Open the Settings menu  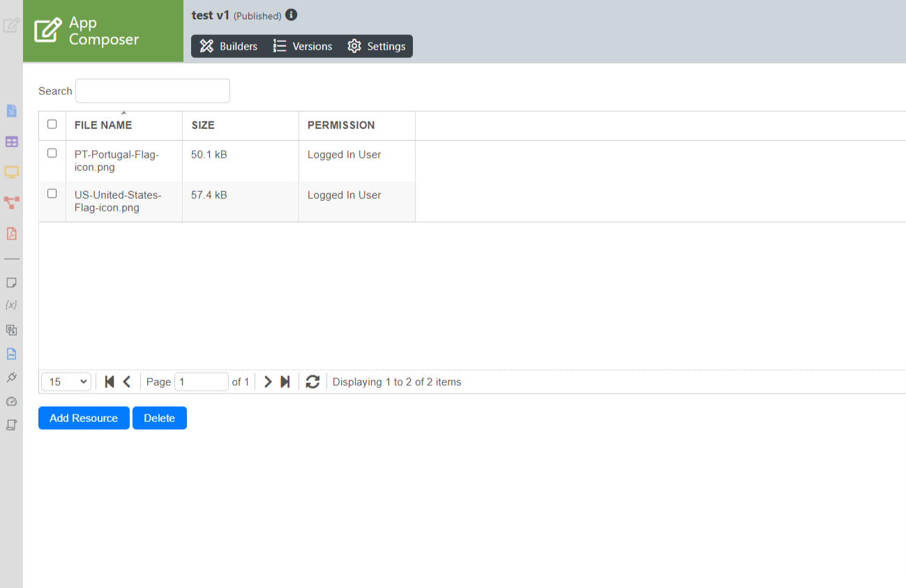377,47
